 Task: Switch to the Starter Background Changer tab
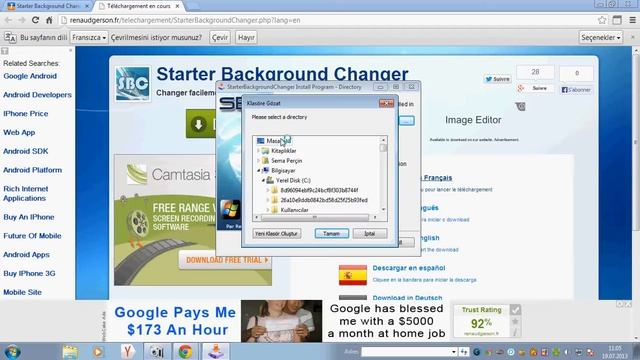click(48, 6)
